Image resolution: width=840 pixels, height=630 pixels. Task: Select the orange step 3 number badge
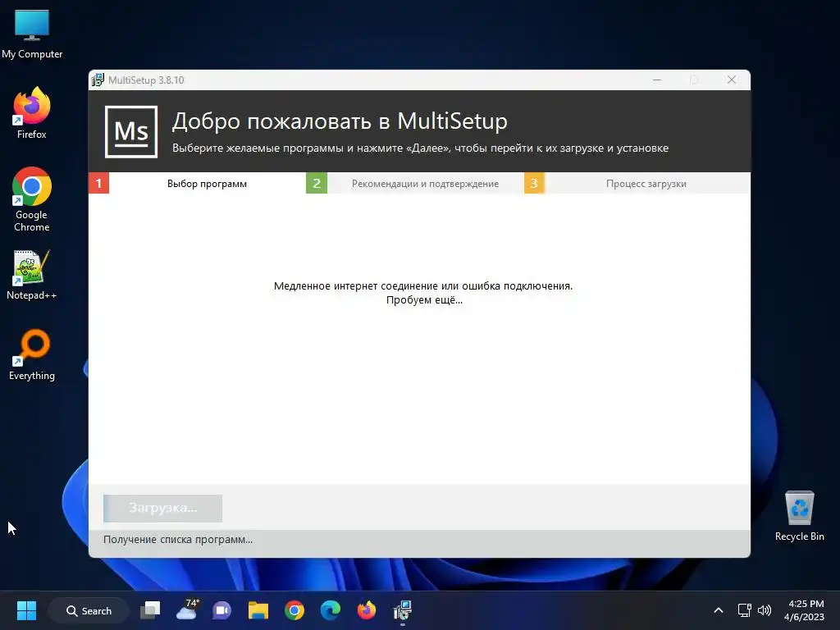pos(534,183)
